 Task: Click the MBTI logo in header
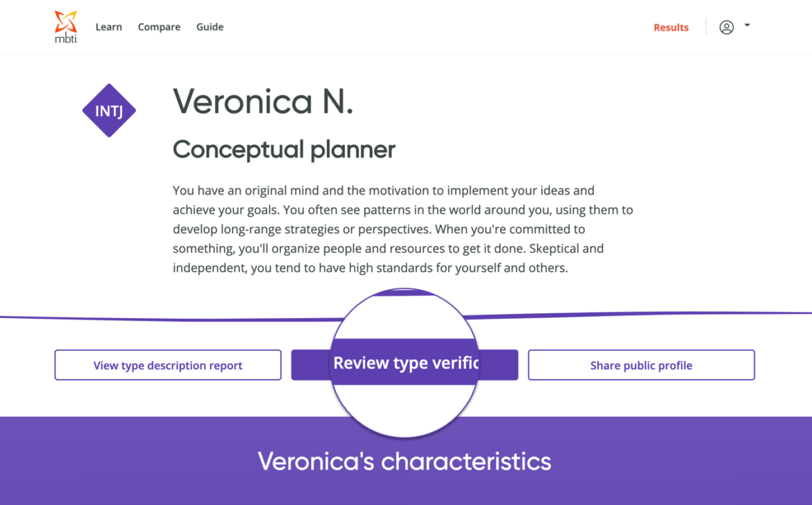pos(66,26)
